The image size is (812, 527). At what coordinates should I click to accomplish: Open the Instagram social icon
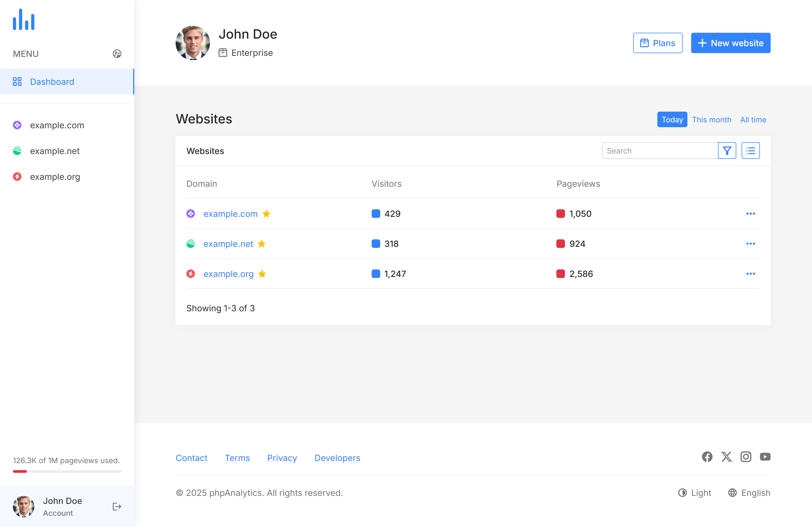click(x=746, y=457)
